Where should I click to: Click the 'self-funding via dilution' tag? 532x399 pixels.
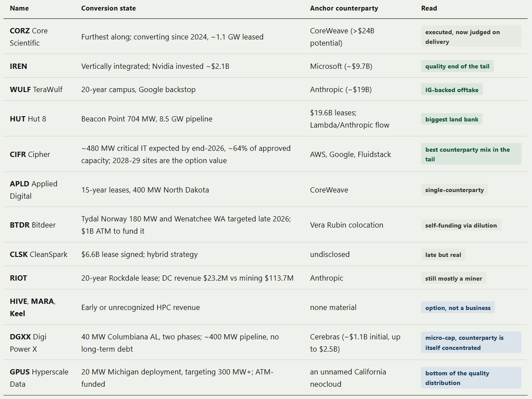461,225
